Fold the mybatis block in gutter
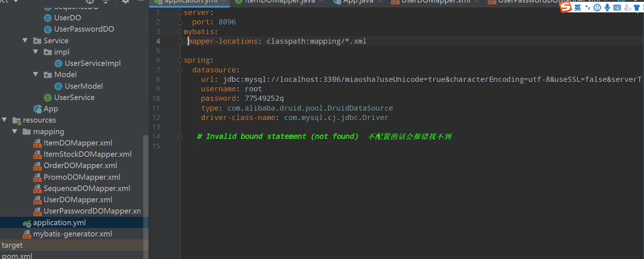This screenshot has width=644, height=259. [180, 32]
